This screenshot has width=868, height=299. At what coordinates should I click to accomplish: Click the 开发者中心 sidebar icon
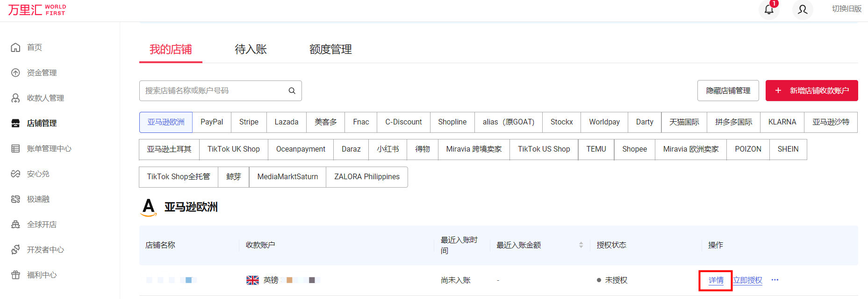click(x=15, y=249)
